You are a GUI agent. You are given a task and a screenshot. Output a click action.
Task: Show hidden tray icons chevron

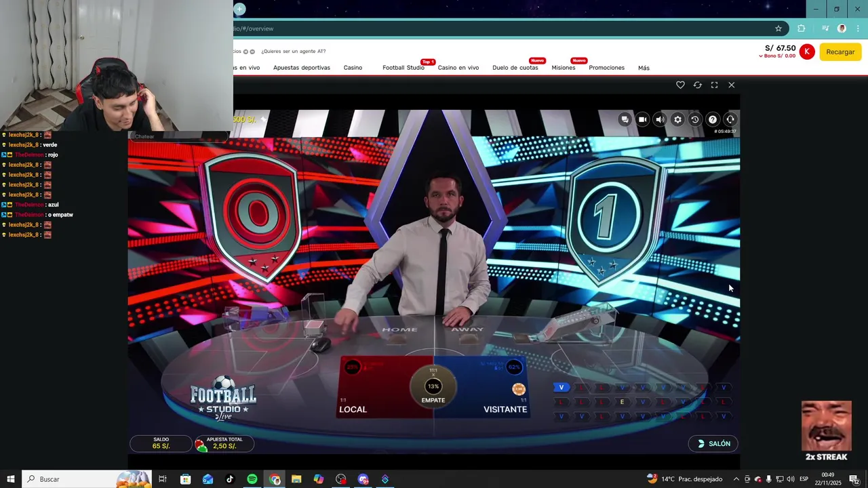[736, 479]
